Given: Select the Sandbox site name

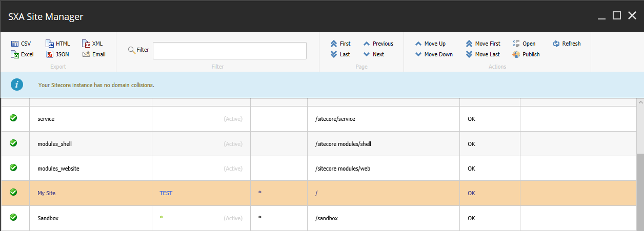Looking at the screenshot, I should pos(48,218).
